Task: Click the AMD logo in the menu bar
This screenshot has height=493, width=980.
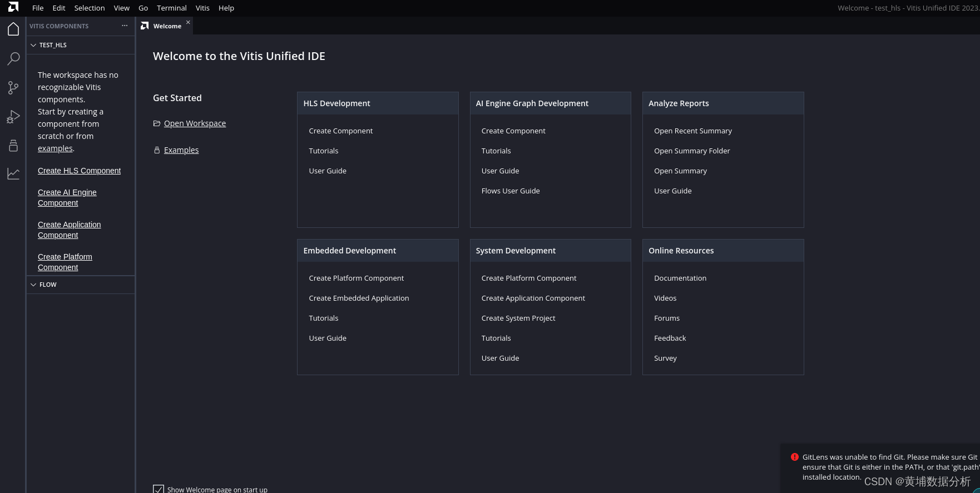Action: click(x=13, y=7)
